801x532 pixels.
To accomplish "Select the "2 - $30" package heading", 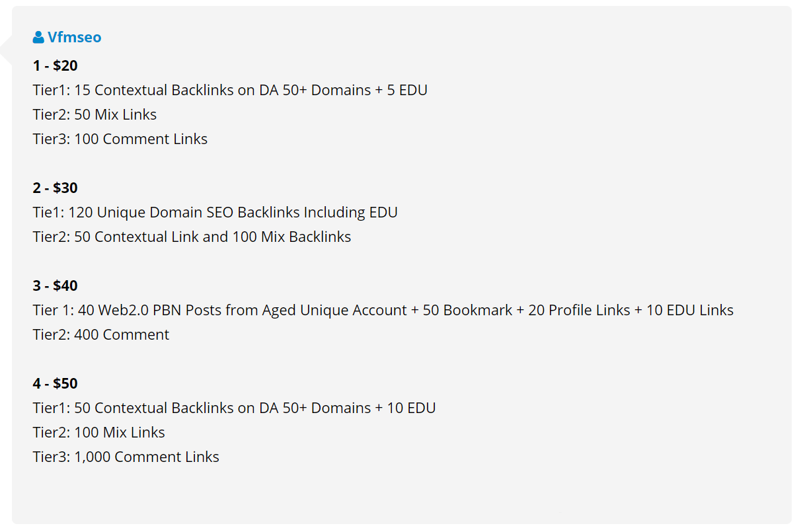I will click(x=56, y=188).
